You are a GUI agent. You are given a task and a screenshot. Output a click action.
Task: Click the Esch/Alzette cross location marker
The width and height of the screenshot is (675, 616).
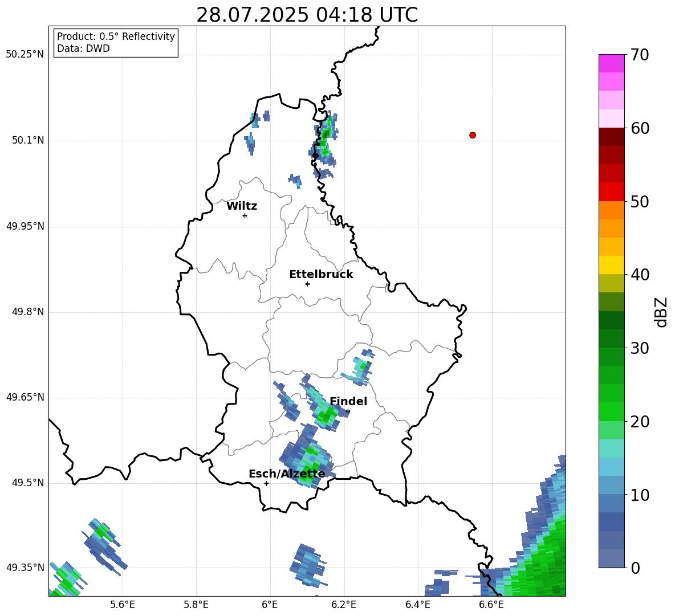[x=266, y=483]
